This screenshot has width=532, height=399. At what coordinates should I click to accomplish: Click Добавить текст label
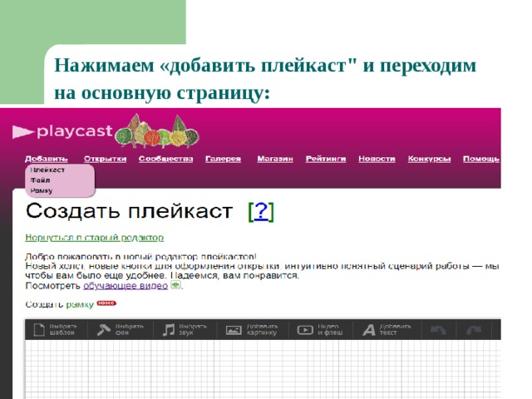(x=396, y=329)
